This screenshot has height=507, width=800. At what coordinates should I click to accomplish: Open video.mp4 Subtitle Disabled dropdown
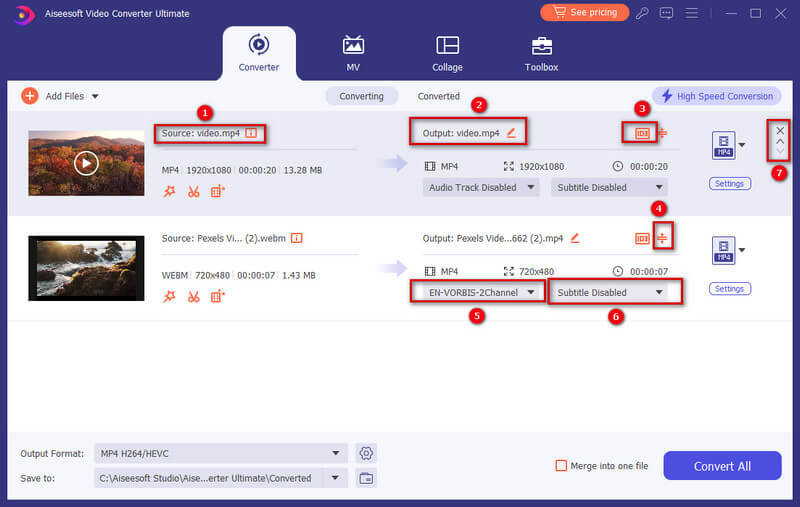click(x=609, y=187)
